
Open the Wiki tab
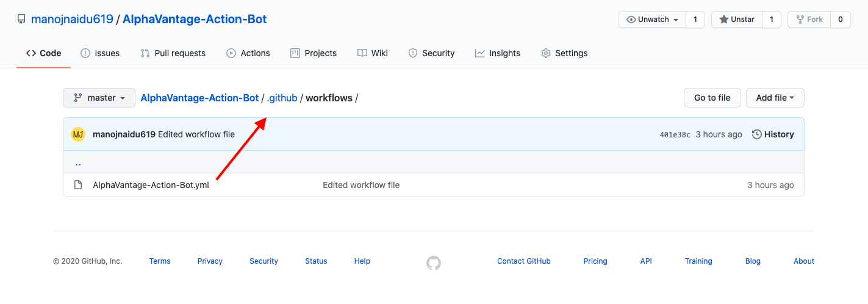[x=372, y=53]
